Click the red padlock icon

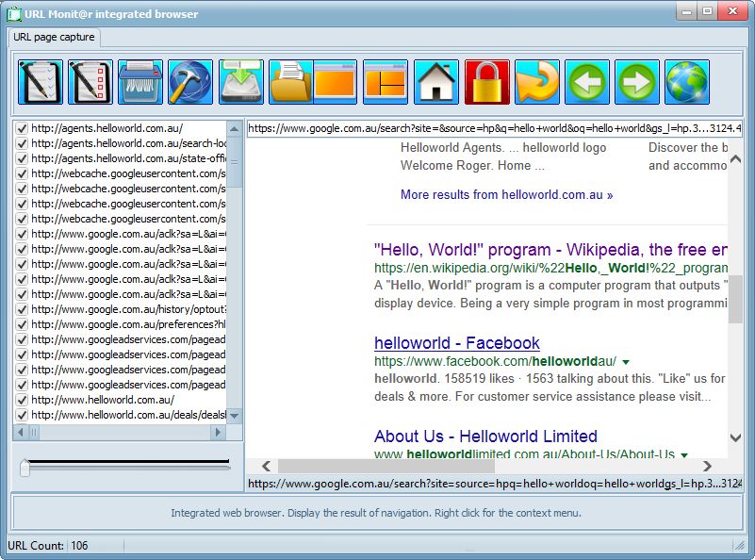(x=486, y=82)
